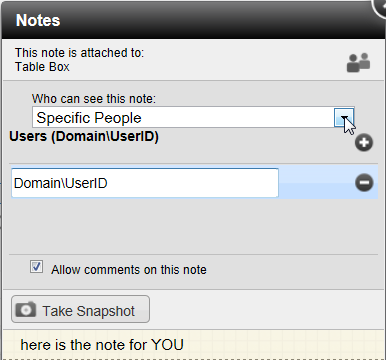This screenshot has width=386, height=360.
Task: Focus the Domain\UserID text field
Action: (145, 183)
